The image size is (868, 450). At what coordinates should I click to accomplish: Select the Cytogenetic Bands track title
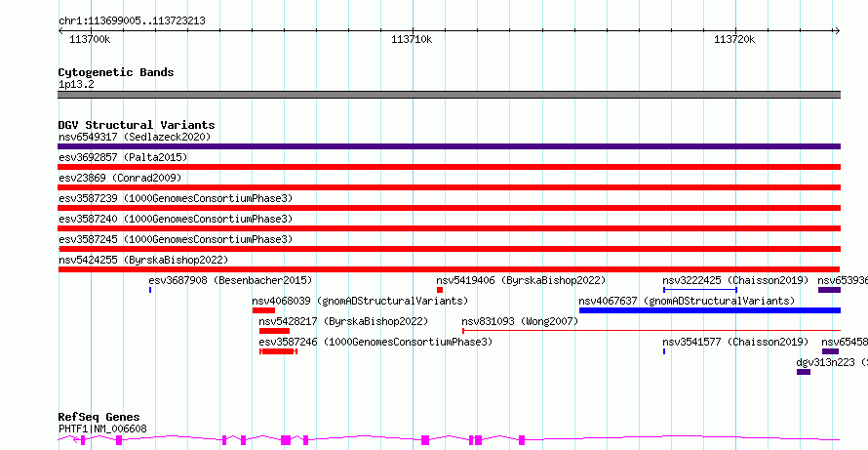coord(116,72)
